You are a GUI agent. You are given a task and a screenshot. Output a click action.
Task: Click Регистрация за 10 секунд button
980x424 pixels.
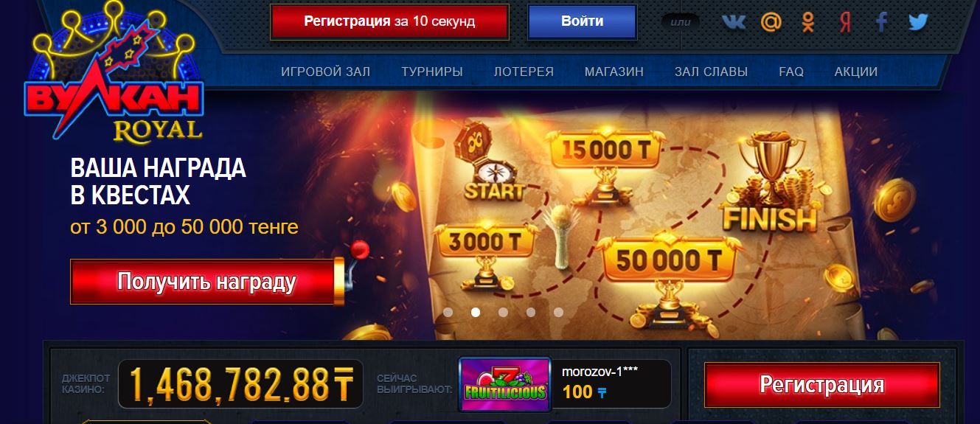tap(389, 21)
